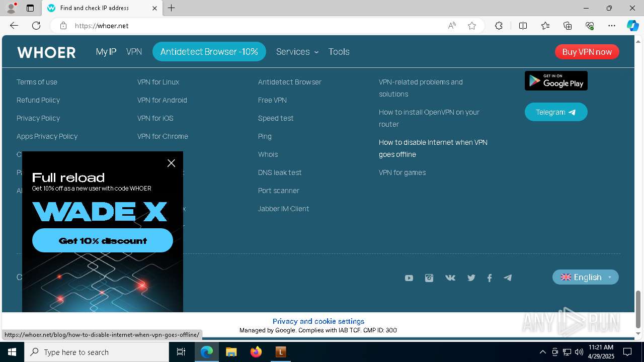Close the Find and check IP address tab
This screenshot has width=644, height=362.
coord(154,8)
